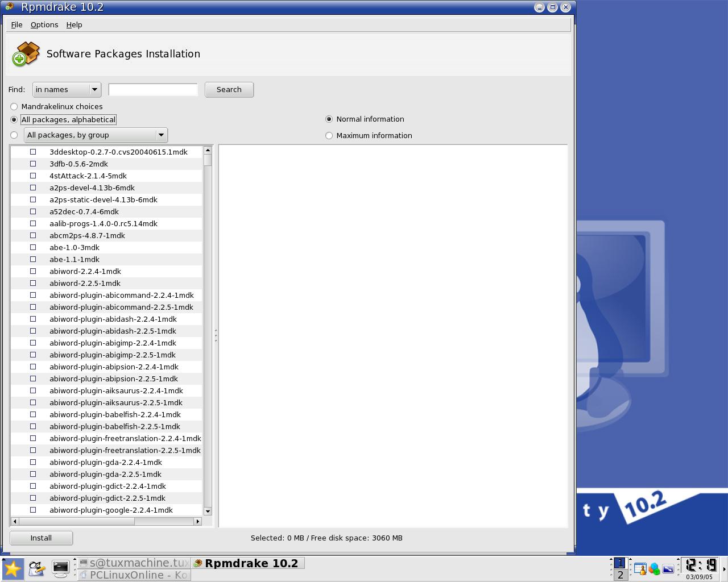Activate the Rpmdrake 10.2 taskbar entry
Screen dimensions: 728x582
tap(248, 563)
